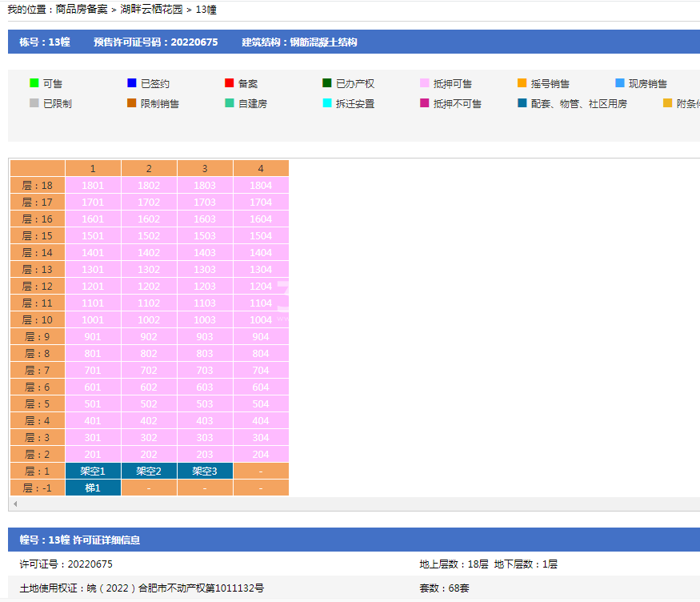Click the orange 摇号销售 legend swatch
The image size is (700, 602).
click(522, 83)
